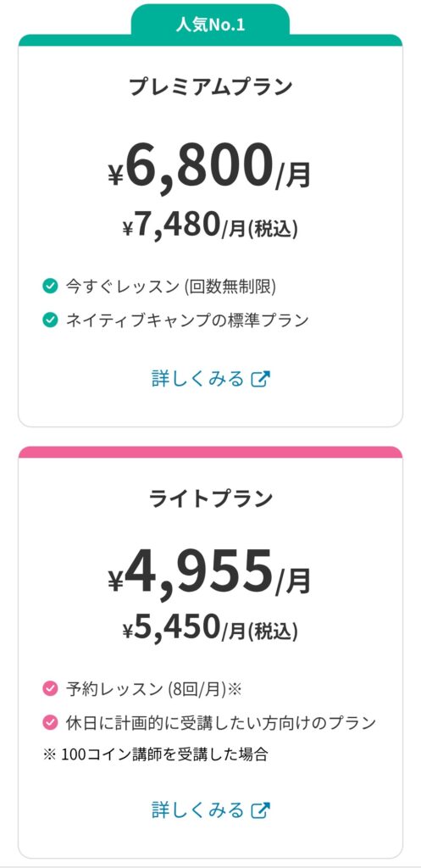
Task: Click the external link icon under プレミアムプラン
Action: (261, 379)
